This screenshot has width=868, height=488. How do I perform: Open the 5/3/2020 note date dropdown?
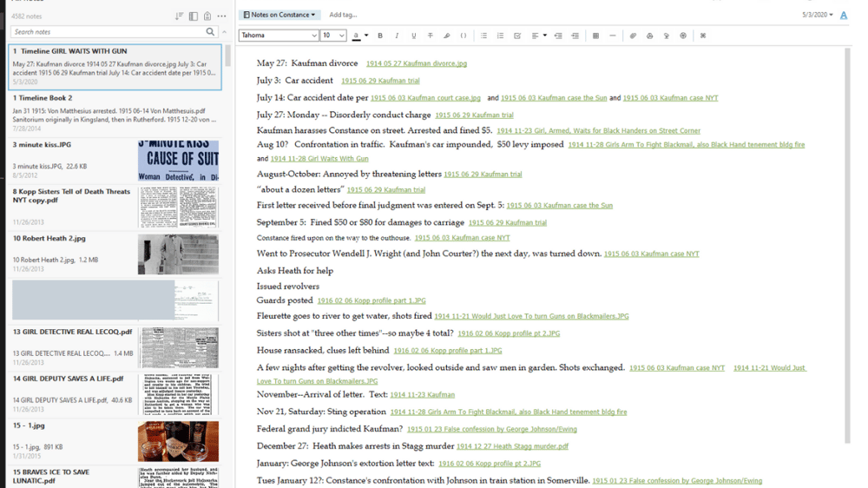[x=817, y=15]
